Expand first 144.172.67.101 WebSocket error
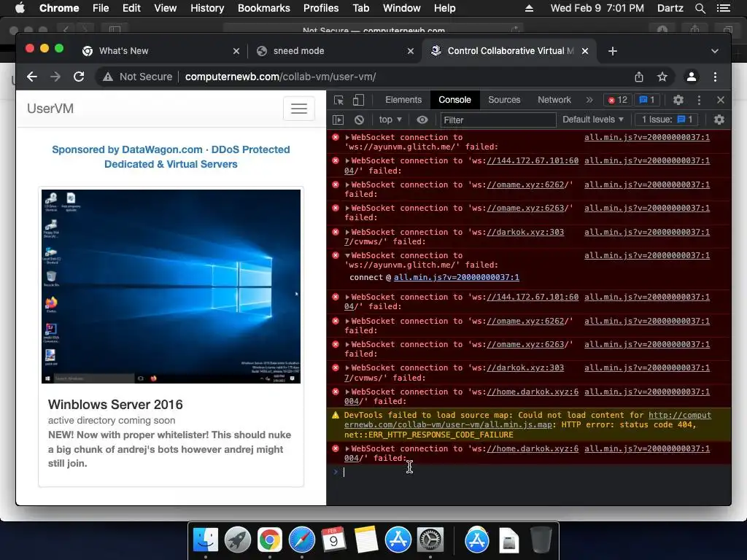Screen dimensions: 747x560 click(347, 161)
